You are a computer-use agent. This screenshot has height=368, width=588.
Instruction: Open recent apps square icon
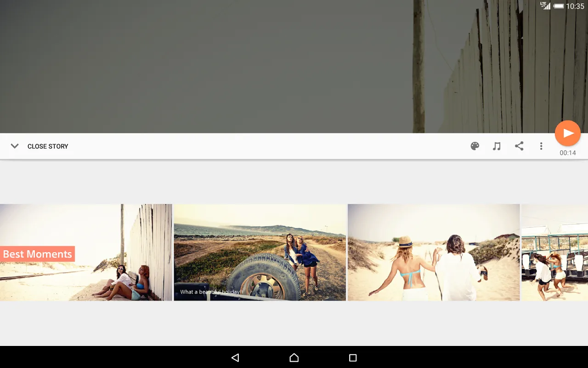click(353, 357)
